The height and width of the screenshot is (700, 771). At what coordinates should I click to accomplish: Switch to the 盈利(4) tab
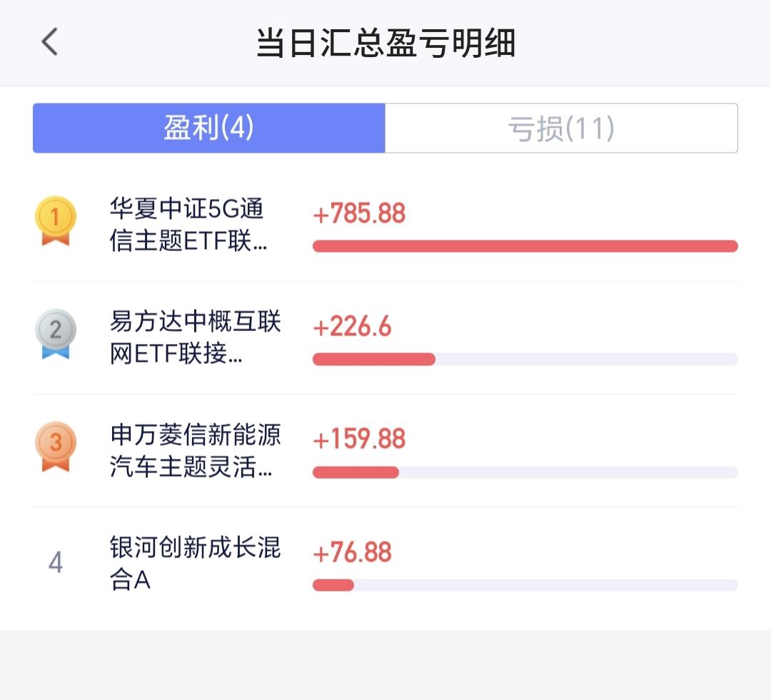[x=209, y=128]
